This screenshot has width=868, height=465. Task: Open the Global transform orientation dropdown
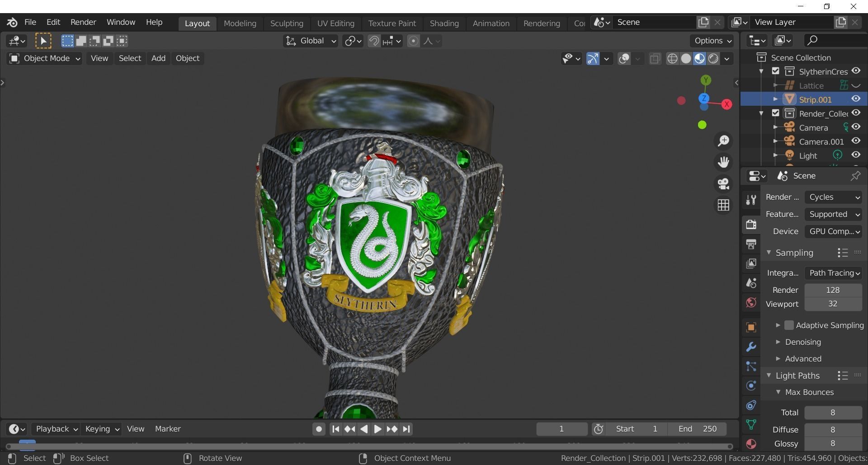(311, 41)
